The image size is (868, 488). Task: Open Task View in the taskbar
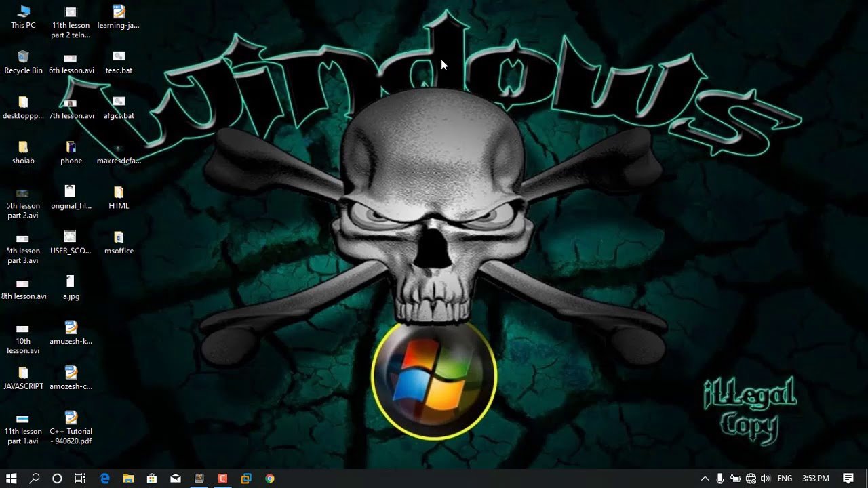[x=80, y=479]
